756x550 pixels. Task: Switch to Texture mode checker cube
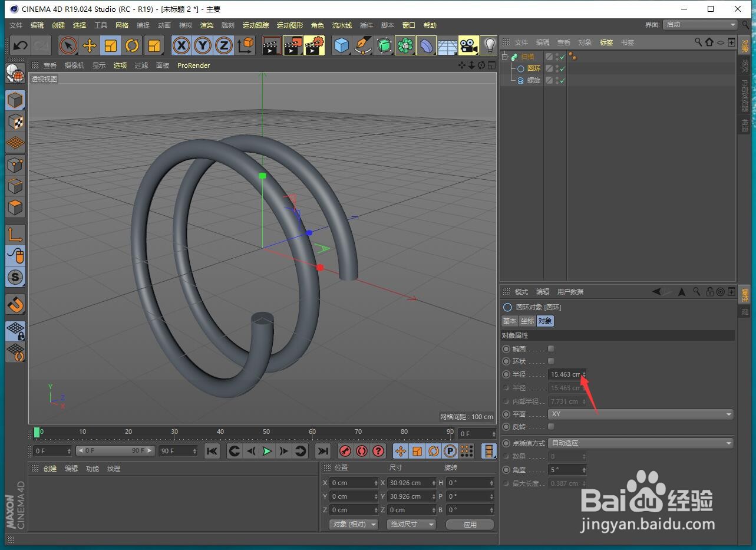(15, 121)
